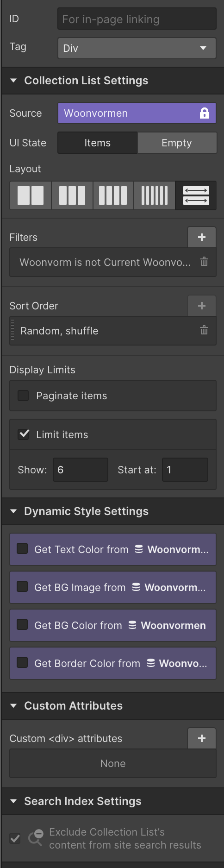Click the Woonvormen source field
The height and width of the screenshot is (868, 224).
[x=137, y=113]
